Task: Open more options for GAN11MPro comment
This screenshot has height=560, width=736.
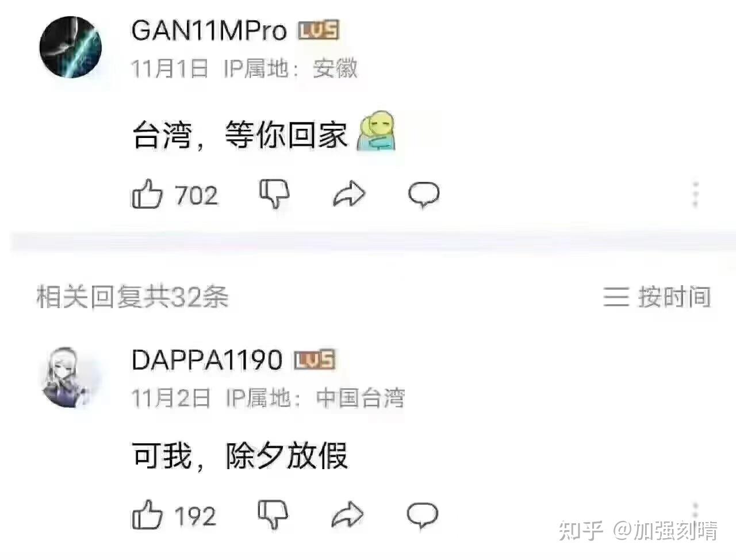Action: point(696,194)
